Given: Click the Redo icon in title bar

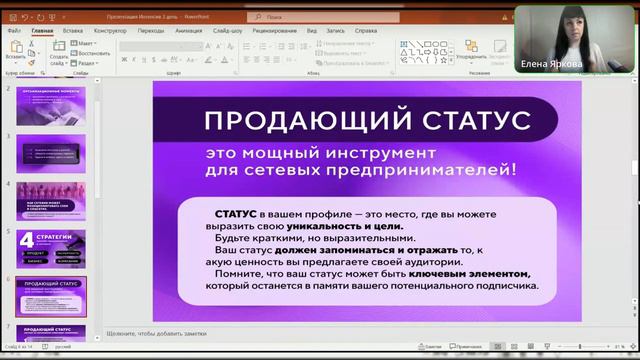Looking at the screenshot, I should click(40, 17).
